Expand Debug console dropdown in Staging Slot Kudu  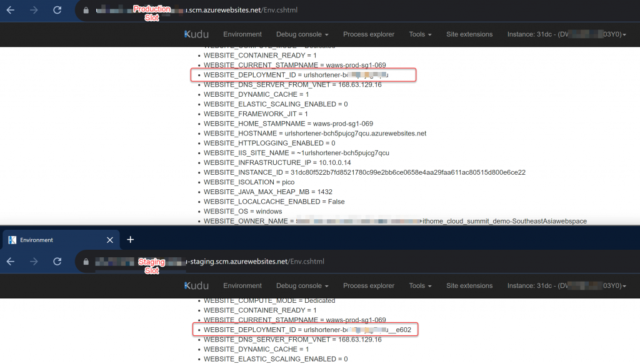pos(302,286)
